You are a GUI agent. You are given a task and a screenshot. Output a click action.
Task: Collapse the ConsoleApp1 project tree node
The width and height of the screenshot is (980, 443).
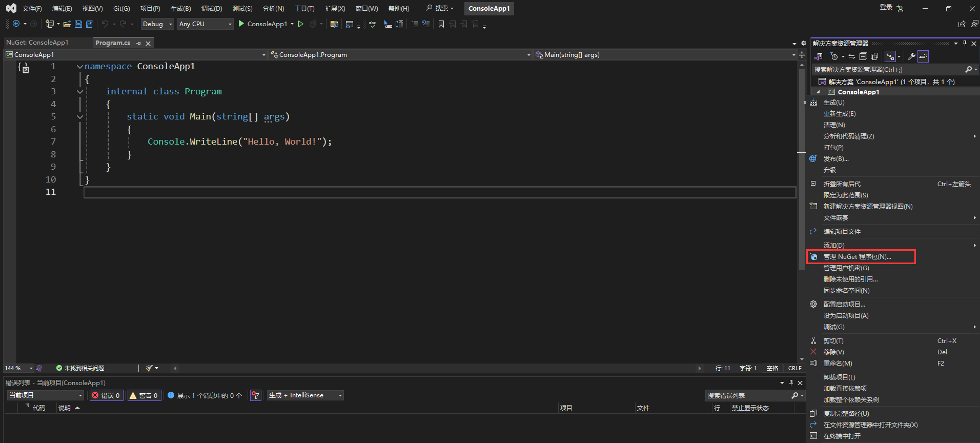click(x=818, y=92)
